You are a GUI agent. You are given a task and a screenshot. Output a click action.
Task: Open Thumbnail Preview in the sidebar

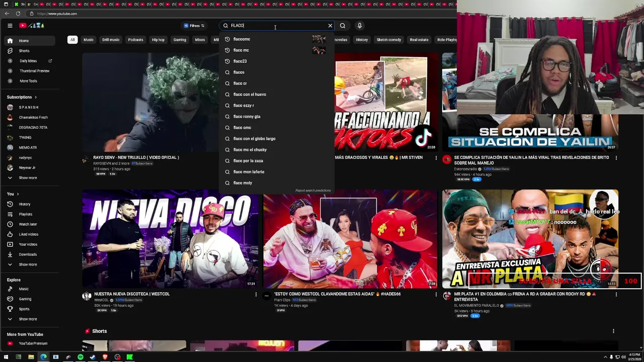[31, 71]
